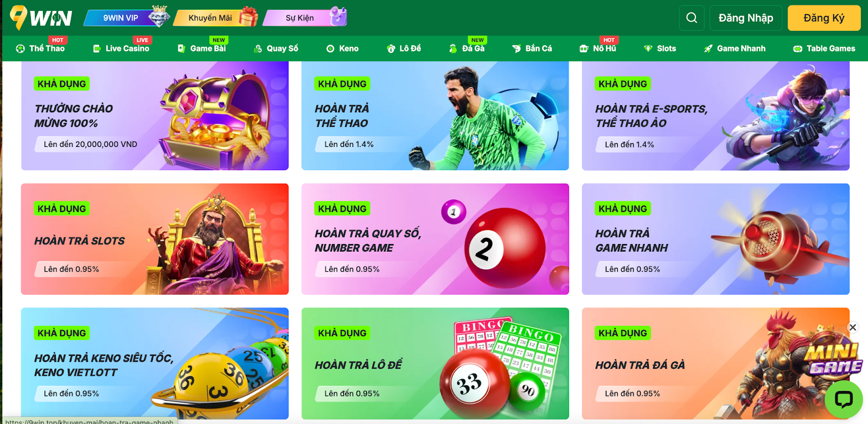Click the Đăng Ký register button

tap(824, 18)
